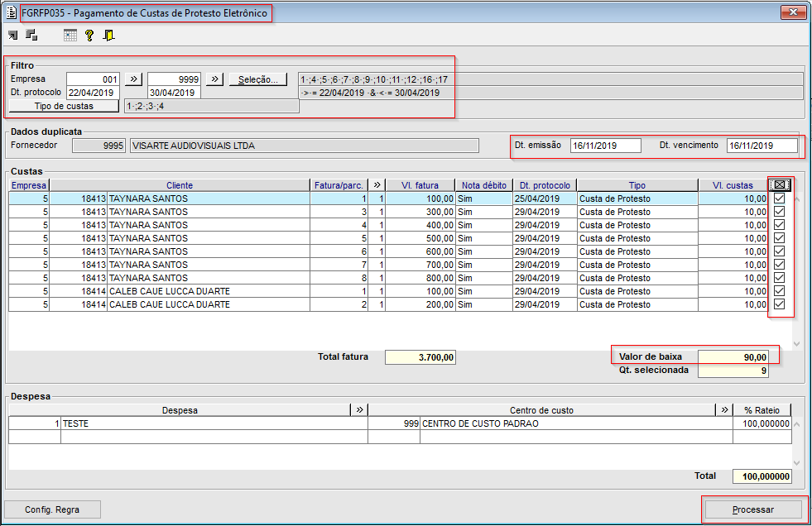The height and width of the screenshot is (526, 812).
Task: Open lookup arrow next to Empresa 9999
Action: click(x=215, y=79)
